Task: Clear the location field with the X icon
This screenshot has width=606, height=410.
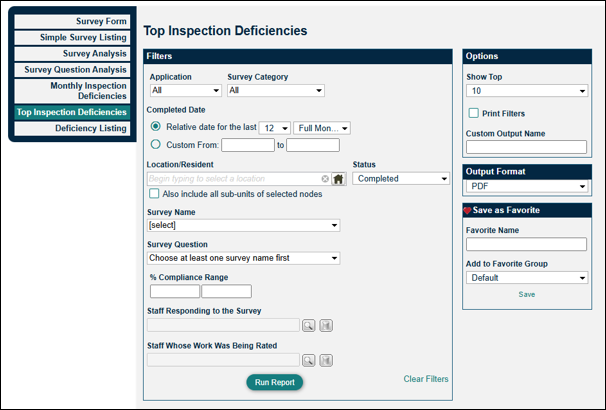Action: pos(325,179)
